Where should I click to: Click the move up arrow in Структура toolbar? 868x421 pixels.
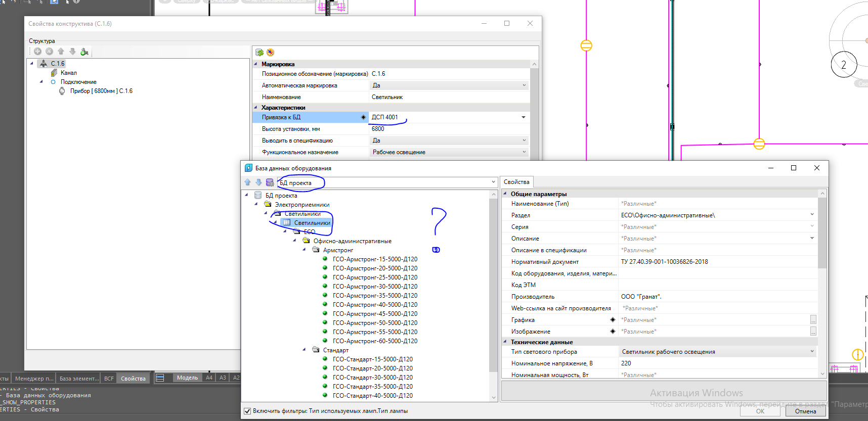tap(61, 52)
